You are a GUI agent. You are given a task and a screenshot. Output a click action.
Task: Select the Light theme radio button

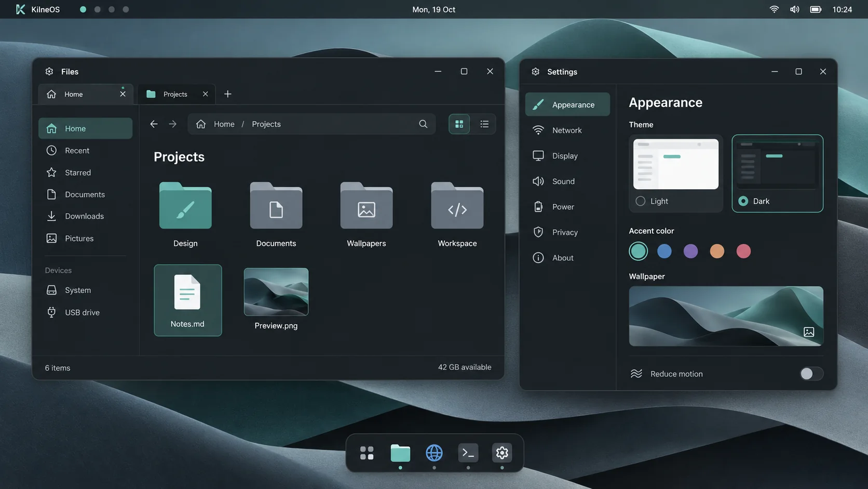click(x=640, y=201)
